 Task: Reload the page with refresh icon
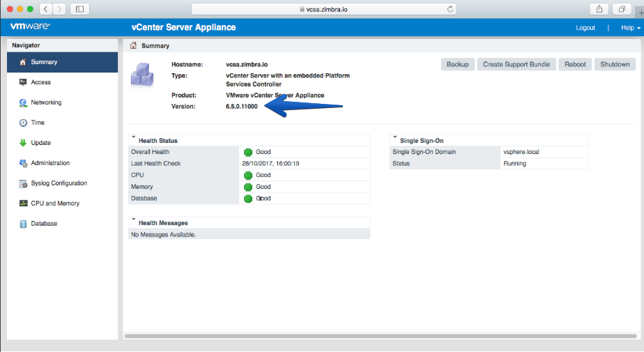pyautogui.click(x=450, y=9)
